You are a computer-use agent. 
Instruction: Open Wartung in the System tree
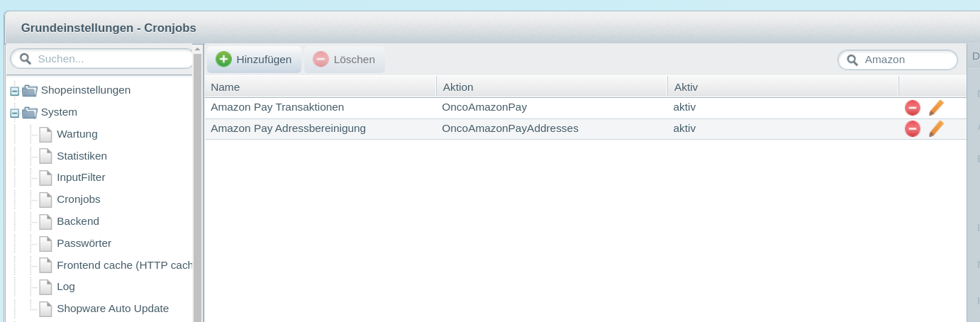click(77, 134)
